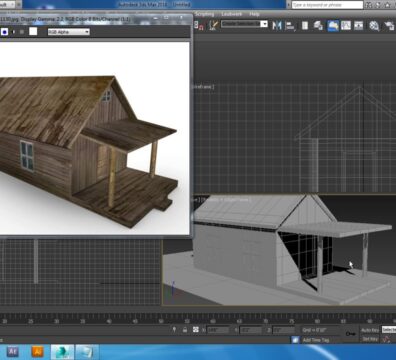Open Curve Editor (highlighted blue icon)
The height and width of the screenshot is (360, 396).
(x=333, y=26)
